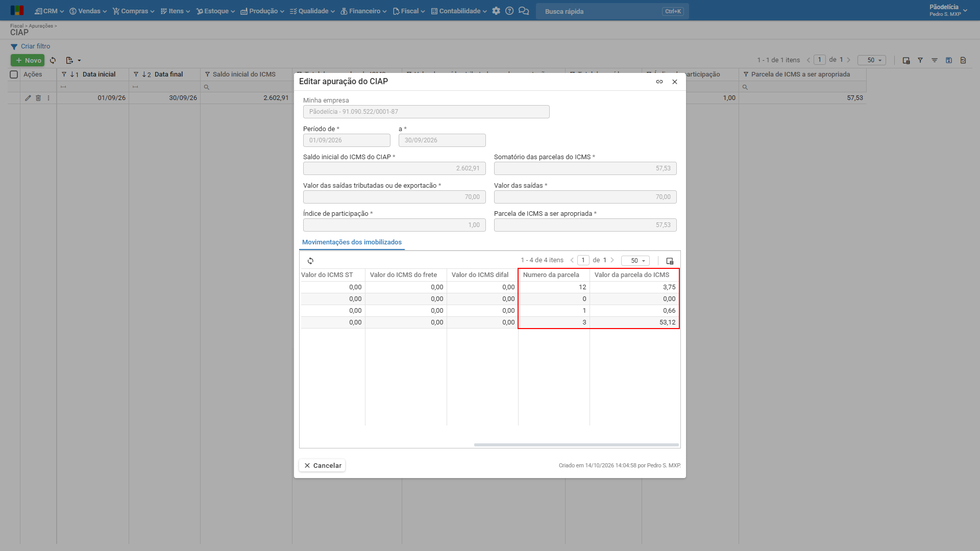Go to next page in dialog grid
Image resolution: width=980 pixels, height=551 pixels.
[x=612, y=260]
